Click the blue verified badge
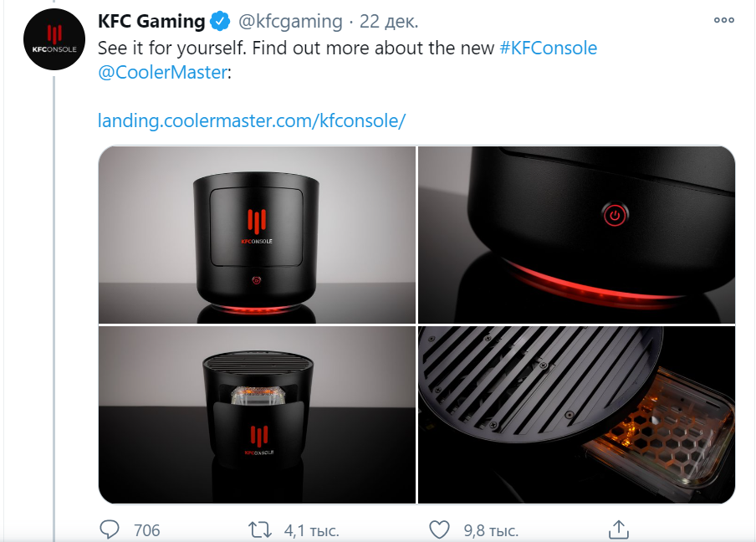The height and width of the screenshot is (542, 756). coord(221,21)
